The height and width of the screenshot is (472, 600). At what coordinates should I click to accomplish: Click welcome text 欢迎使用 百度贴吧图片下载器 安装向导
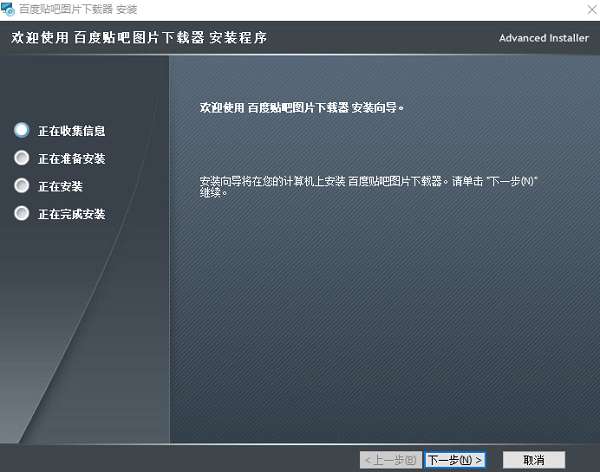(302, 108)
